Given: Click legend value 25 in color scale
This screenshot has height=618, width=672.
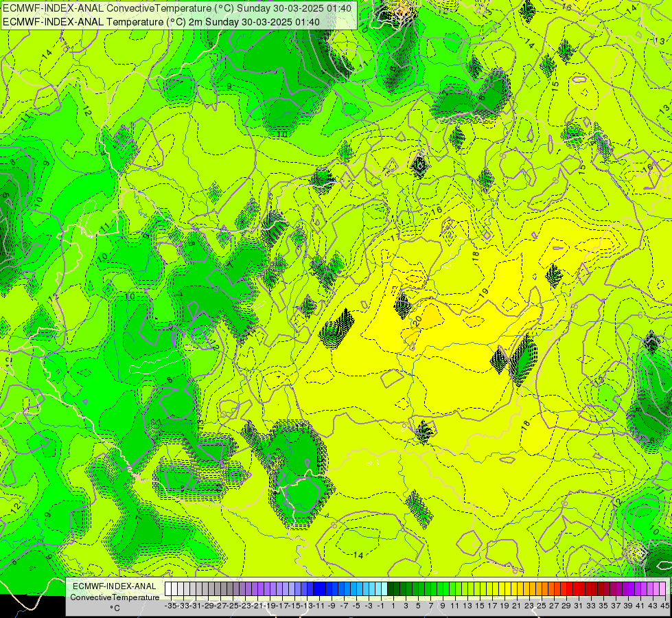Looking at the screenshot, I should click(542, 606).
